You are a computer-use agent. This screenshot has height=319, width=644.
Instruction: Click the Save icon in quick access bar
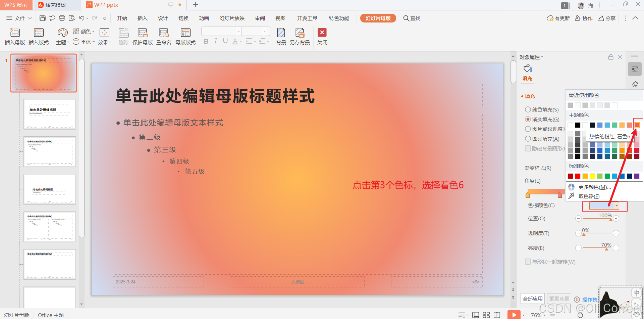[x=43, y=18]
